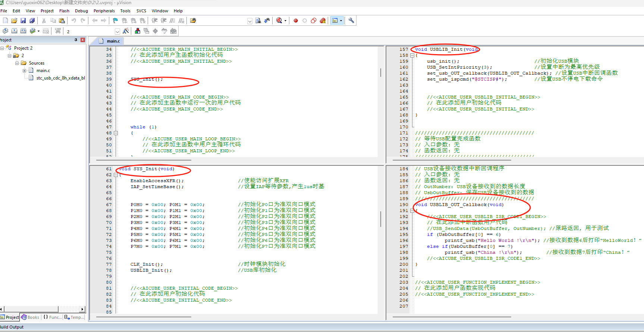Image resolution: width=644 pixels, height=333 pixels.
Task: Switch to the Books panel tab
Action: (x=30, y=317)
